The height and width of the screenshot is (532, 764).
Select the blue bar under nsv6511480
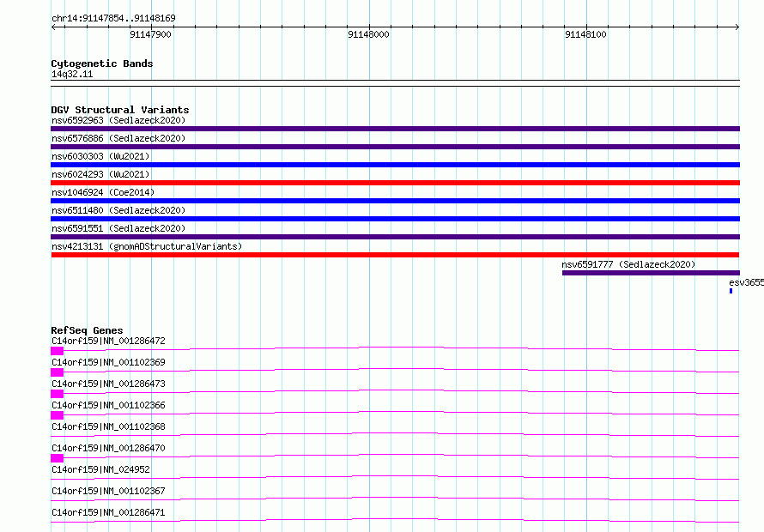pos(395,219)
